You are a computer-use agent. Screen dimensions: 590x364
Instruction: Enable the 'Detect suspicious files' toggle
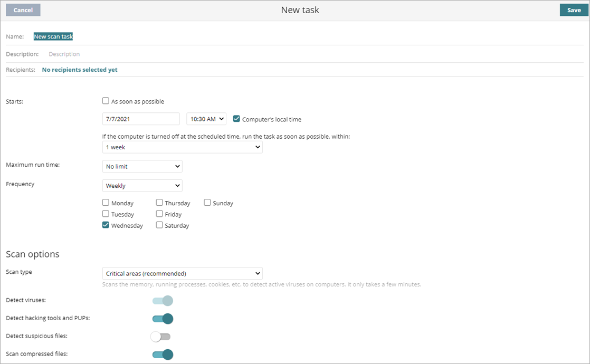160,336
